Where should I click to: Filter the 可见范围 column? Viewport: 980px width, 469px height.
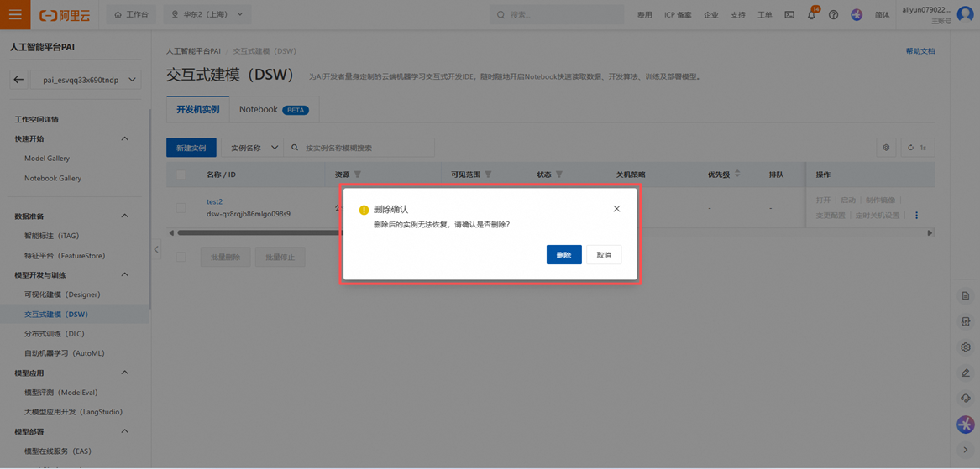[489, 175]
